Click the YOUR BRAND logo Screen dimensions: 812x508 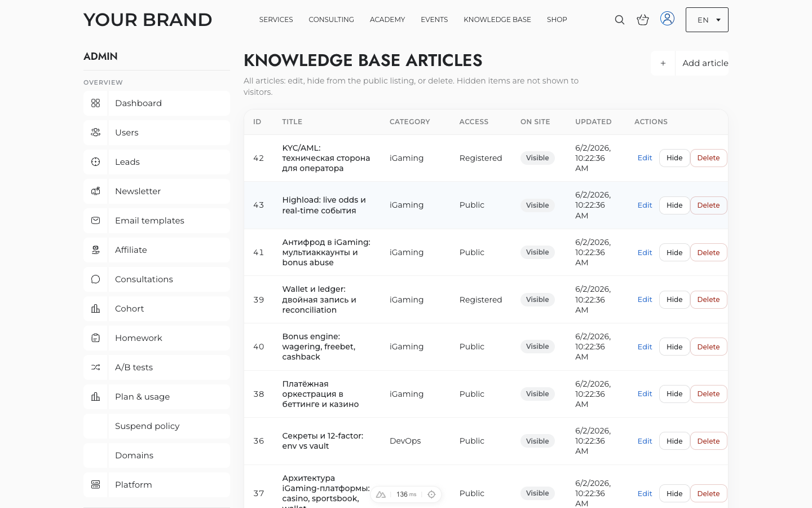[x=148, y=20]
